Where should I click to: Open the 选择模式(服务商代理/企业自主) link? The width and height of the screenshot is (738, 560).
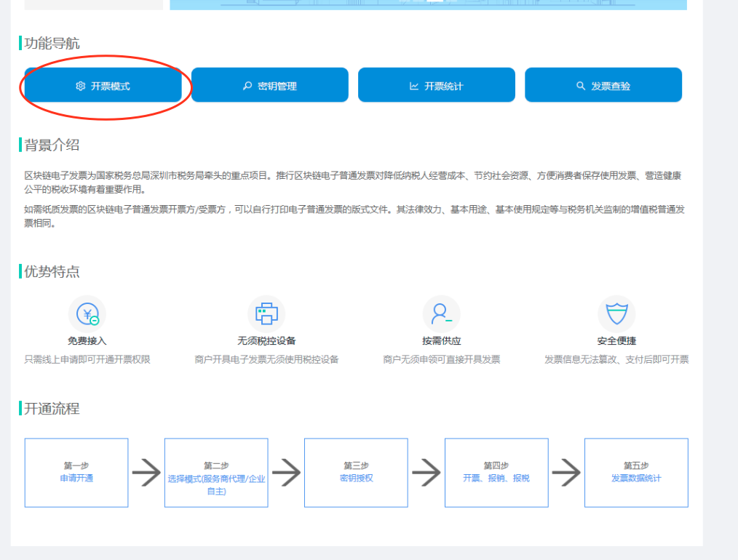[216, 484]
